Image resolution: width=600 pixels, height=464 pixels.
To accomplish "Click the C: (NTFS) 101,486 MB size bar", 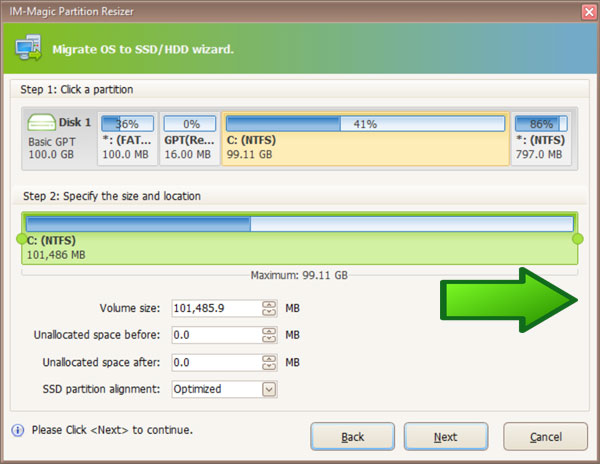I will click(x=300, y=238).
